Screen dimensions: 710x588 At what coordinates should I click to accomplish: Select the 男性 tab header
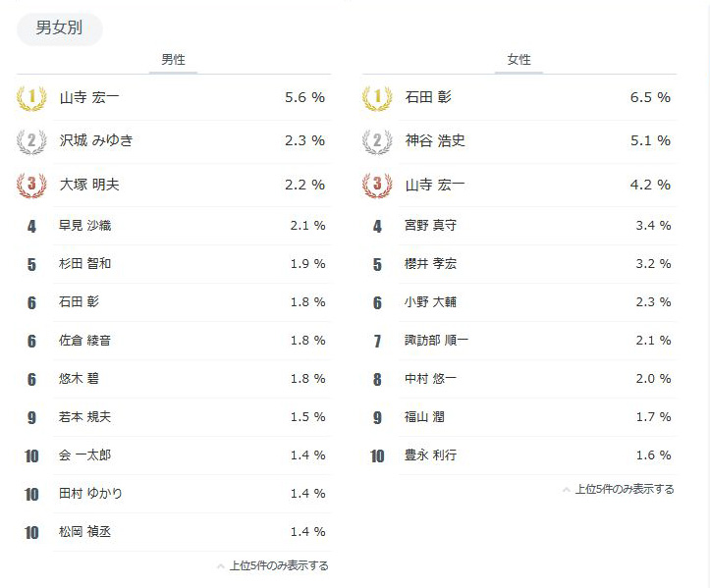[173, 60]
